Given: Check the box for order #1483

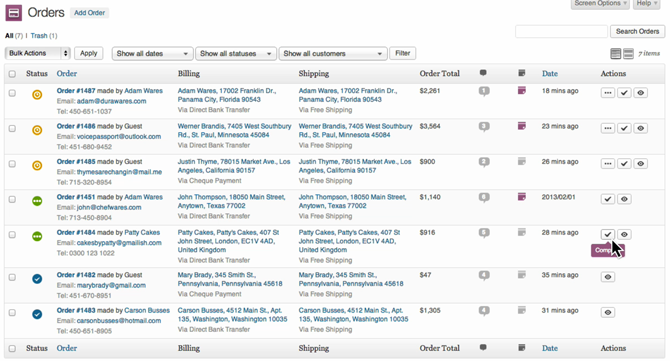Looking at the screenshot, I should coord(12,313).
